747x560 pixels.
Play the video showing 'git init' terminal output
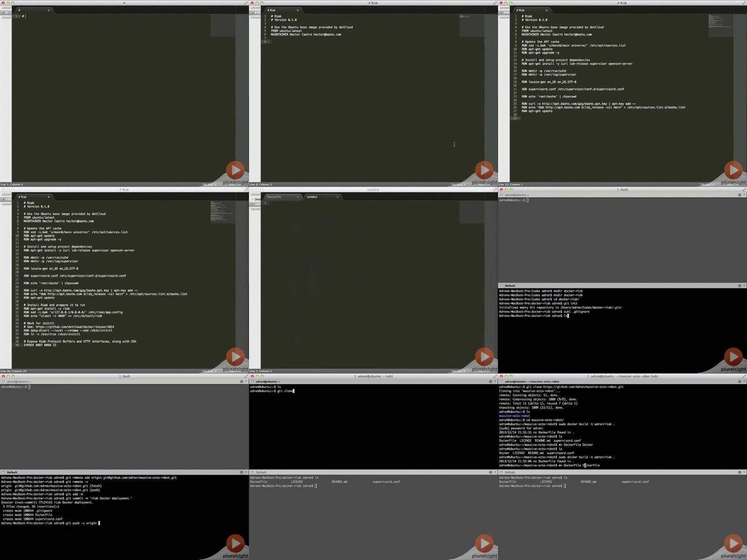pyautogui.click(x=733, y=357)
